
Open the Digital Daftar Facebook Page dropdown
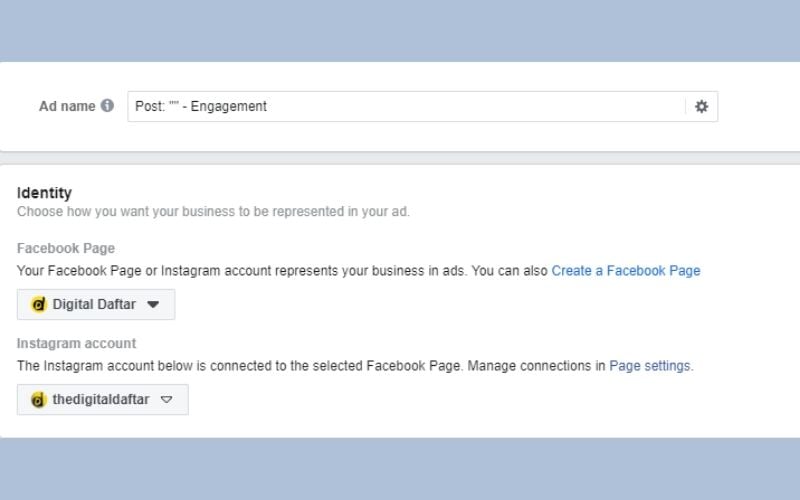(x=96, y=305)
